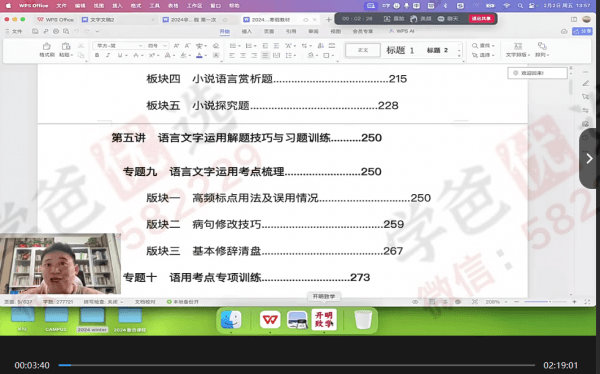
Task: Add a new tab with plus icon
Action: (x=329, y=20)
